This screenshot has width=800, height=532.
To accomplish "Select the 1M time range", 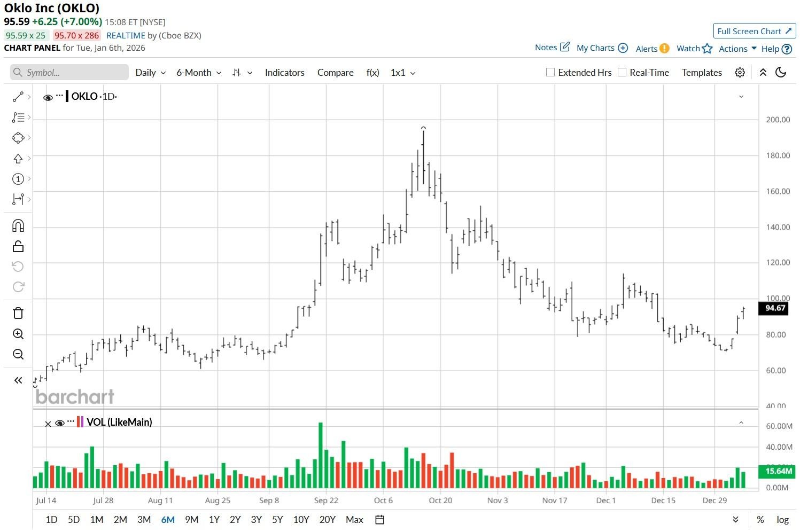I will tap(97, 520).
